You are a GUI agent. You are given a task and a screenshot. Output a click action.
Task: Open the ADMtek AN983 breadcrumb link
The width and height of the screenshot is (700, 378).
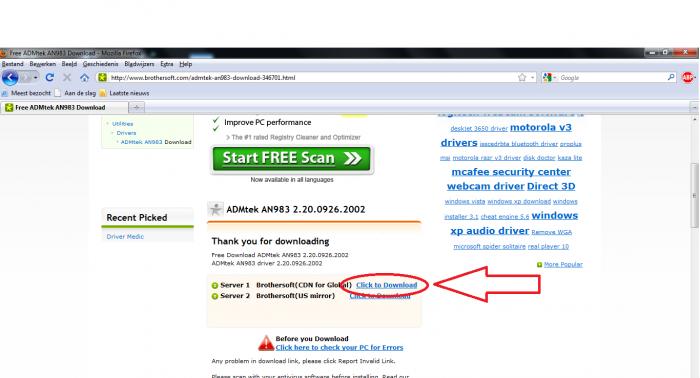point(142,142)
